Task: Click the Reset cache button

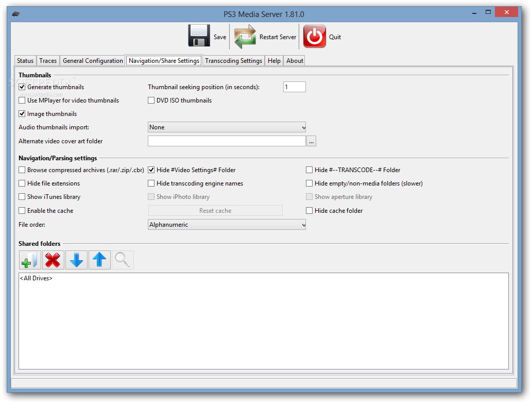Action: point(215,210)
